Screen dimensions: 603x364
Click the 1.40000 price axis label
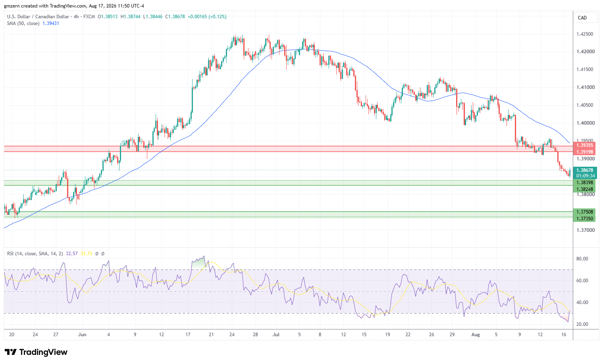click(585, 123)
